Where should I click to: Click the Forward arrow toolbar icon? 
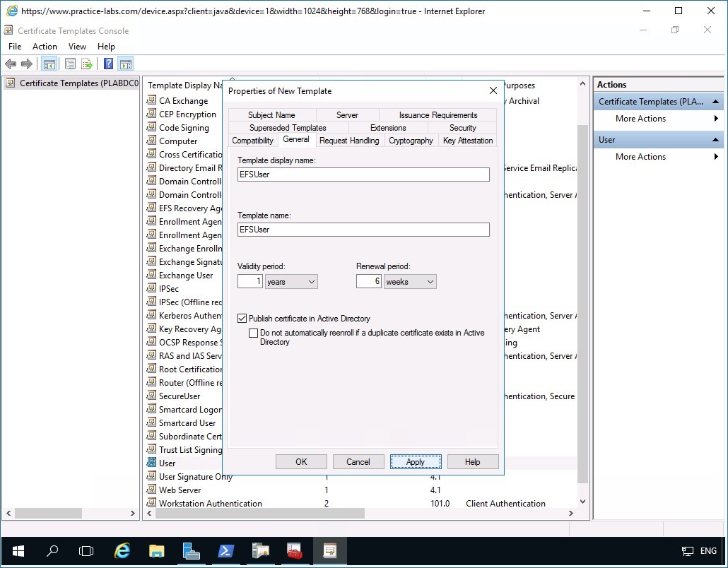pyautogui.click(x=27, y=64)
